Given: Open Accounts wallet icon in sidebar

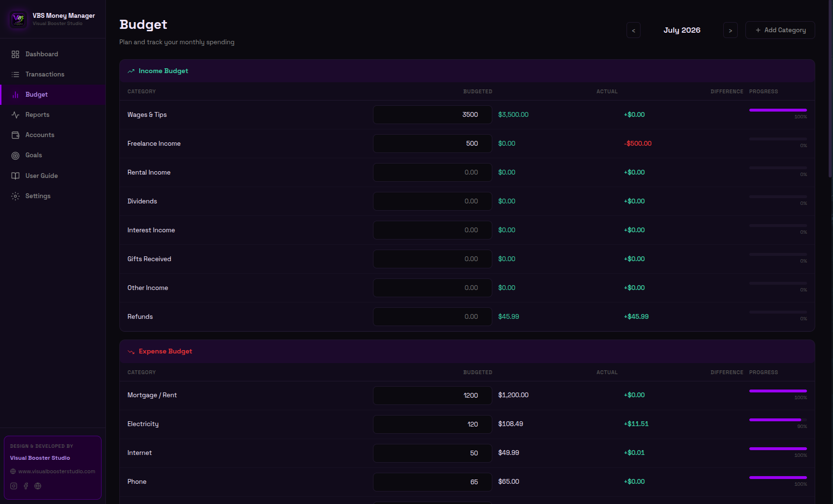Looking at the screenshot, I should point(15,135).
